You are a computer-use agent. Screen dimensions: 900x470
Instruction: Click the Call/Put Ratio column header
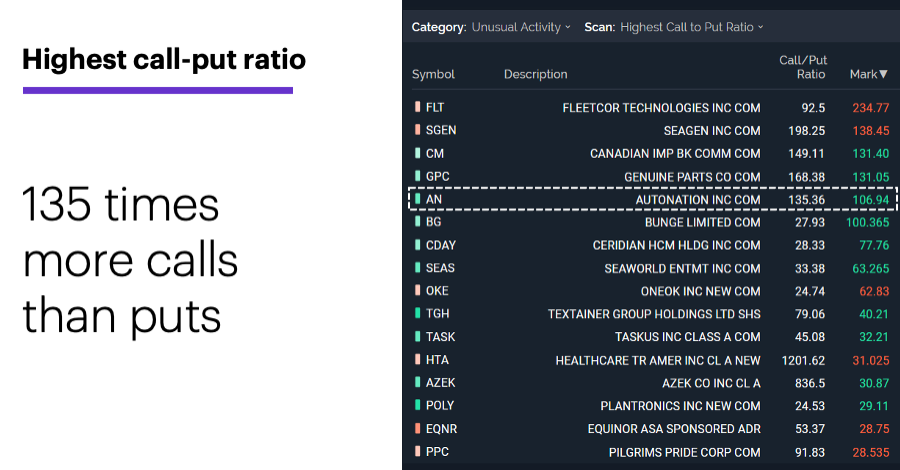point(803,67)
